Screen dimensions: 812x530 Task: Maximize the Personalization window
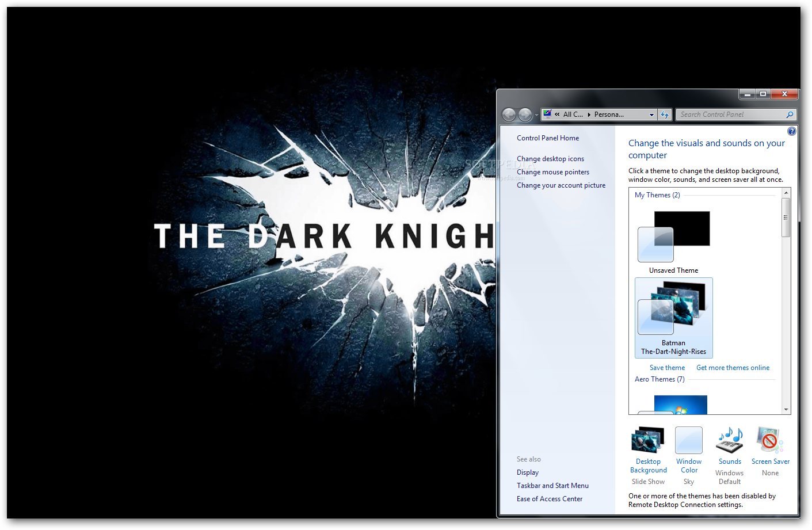[763, 94]
